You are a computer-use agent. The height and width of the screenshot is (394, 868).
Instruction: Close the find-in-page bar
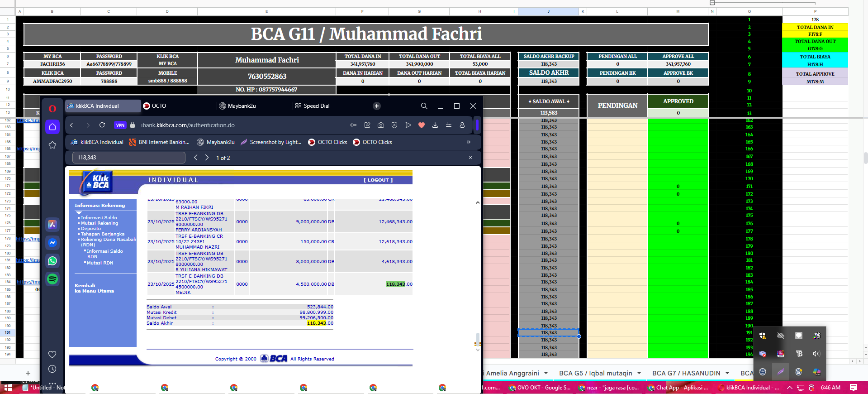click(x=470, y=158)
